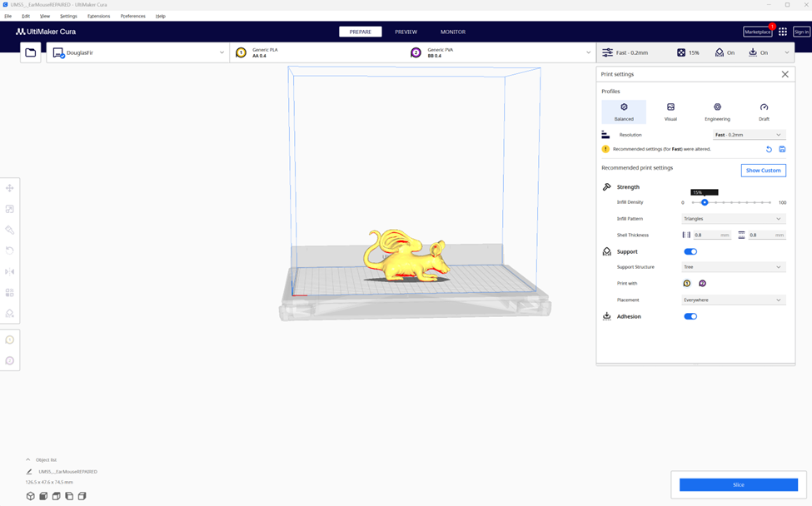Switch to the PREVIEW tab
Screen dimensions: 812x506
tap(406, 32)
